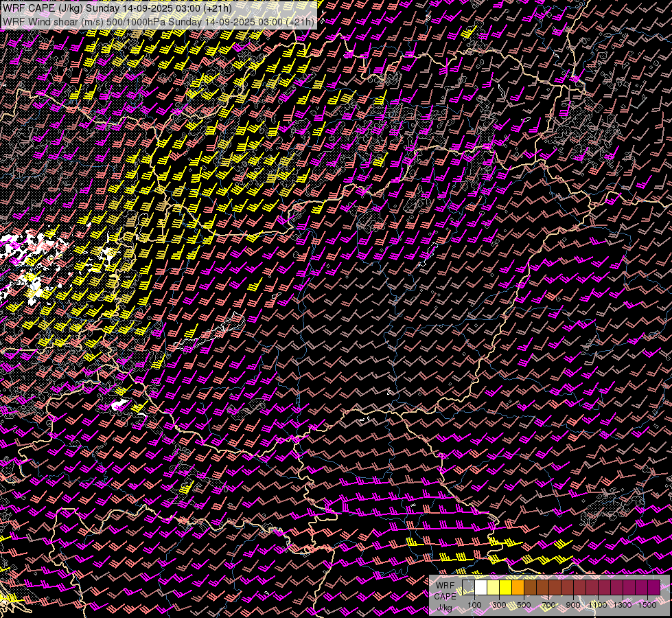The height and width of the screenshot is (618, 672).
Task: Click the WRF label in the legend
Action: [x=445, y=586]
